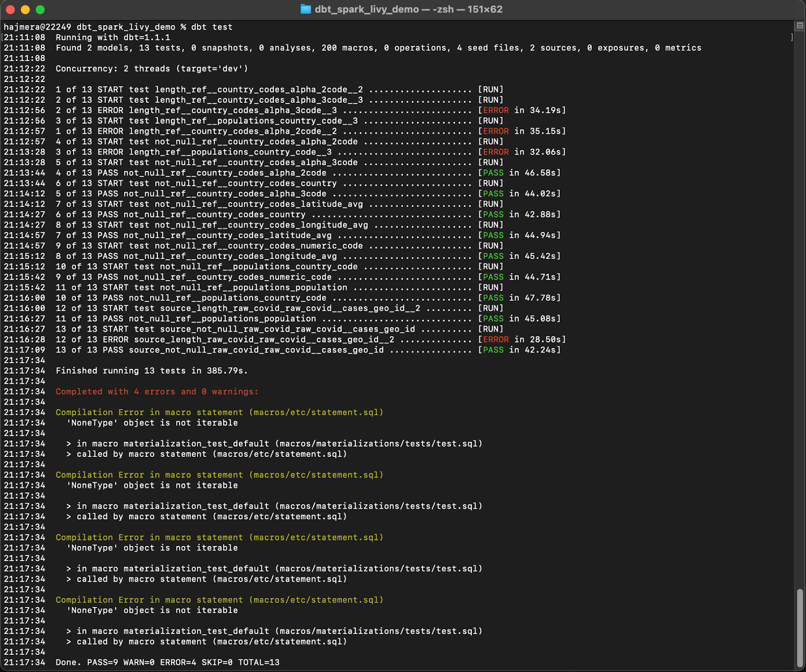Image resolution: width=806 pixels, height=672 pixels.
Task: Click the folder proxy icon in the title bar
Action: 305,9
